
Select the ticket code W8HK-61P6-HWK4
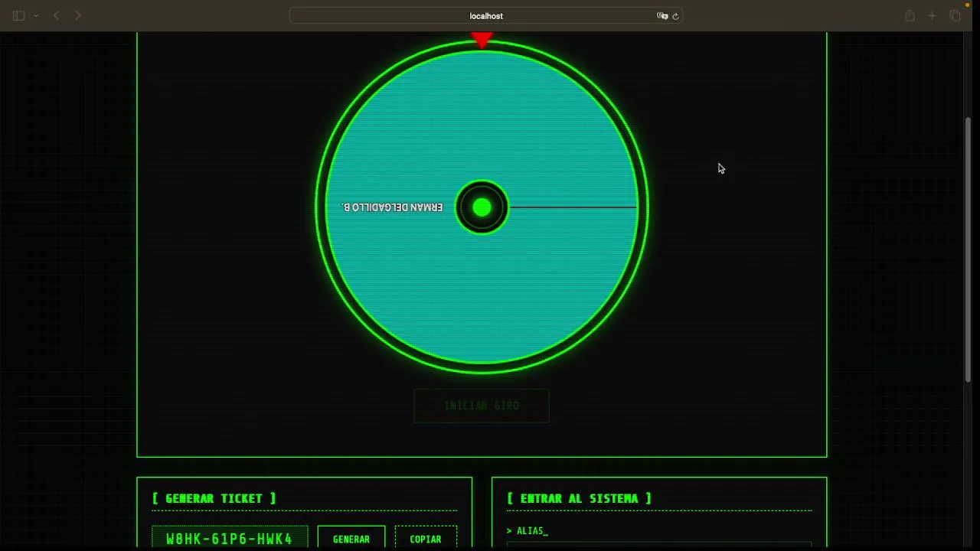(x=230, y=539)
